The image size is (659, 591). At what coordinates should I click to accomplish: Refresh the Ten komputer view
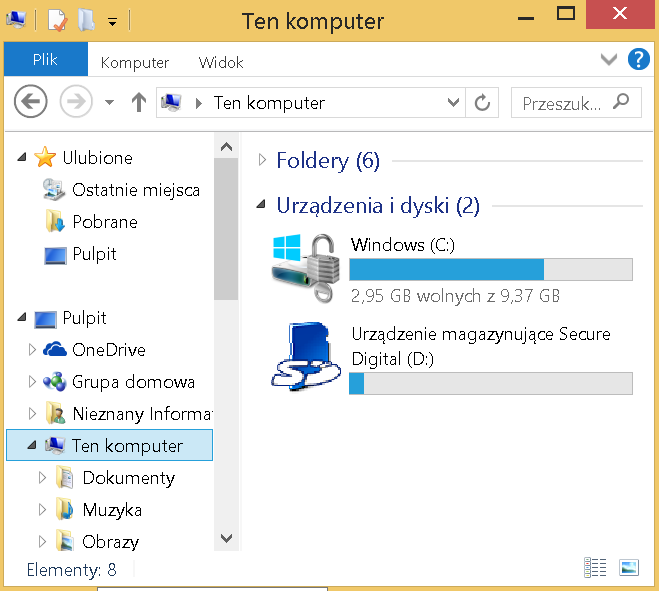(x=483, y=102)
